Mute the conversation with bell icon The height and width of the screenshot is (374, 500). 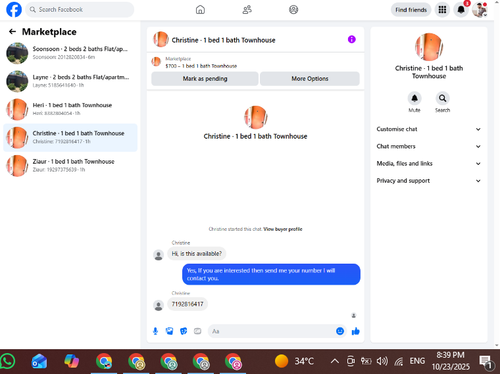(x=414, y=99)
